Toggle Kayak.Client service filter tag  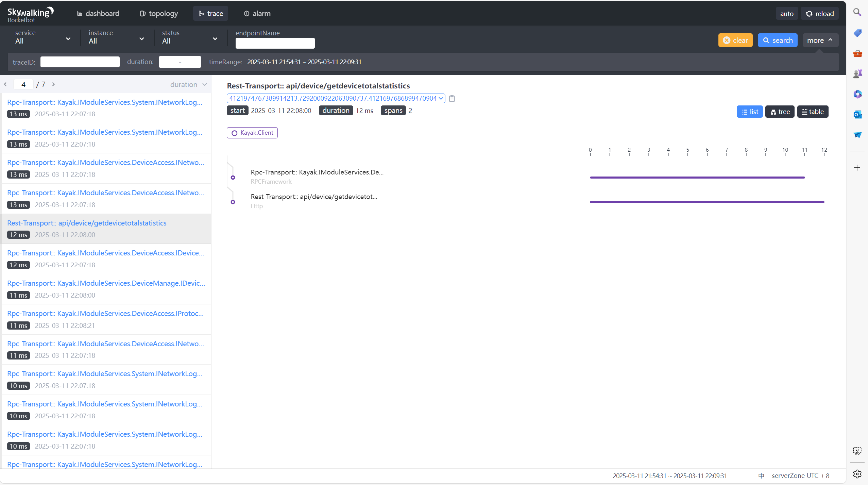click(252, 133)
